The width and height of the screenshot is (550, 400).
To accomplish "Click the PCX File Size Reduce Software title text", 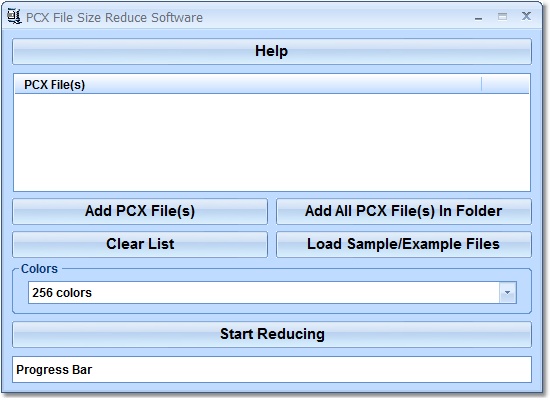I will point(114,18).
